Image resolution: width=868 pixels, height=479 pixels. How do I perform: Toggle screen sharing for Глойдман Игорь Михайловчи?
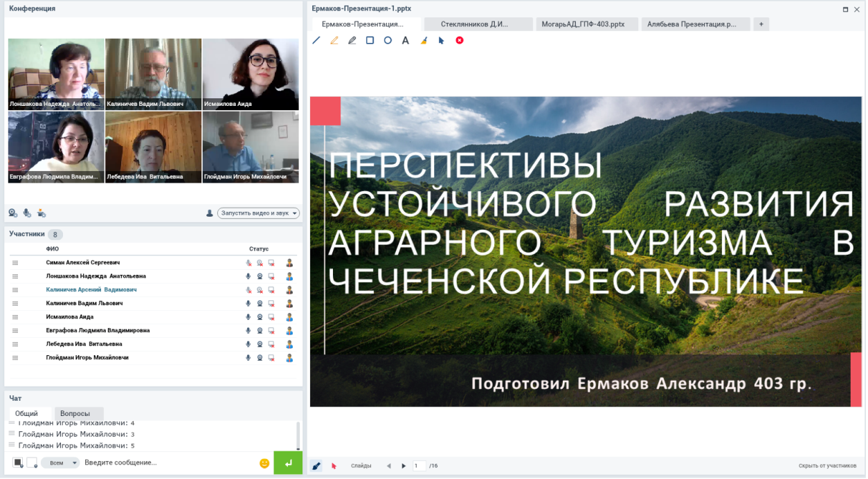click(x=271, y=358)
